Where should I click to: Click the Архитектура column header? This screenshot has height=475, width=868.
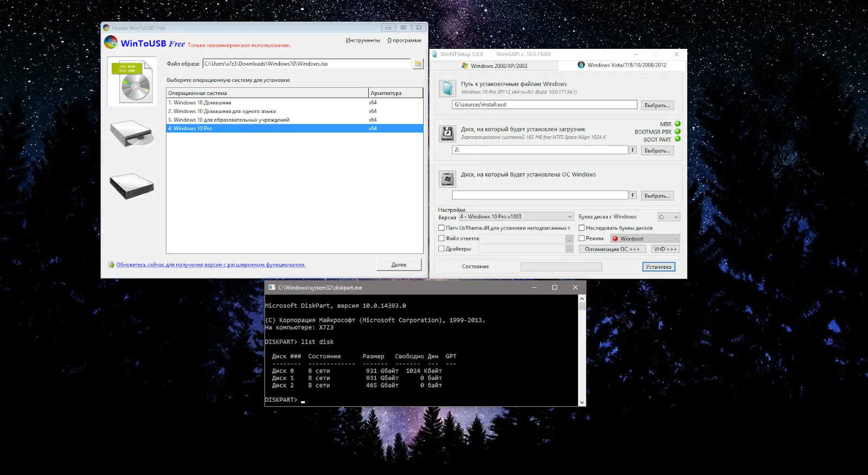pyautogui.click(x=396, y=93)
